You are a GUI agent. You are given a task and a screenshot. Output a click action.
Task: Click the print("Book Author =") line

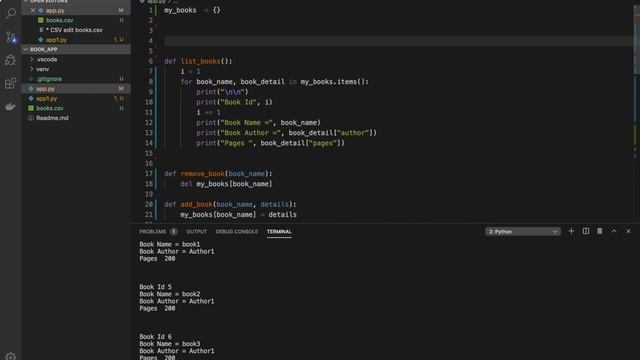[x=287, y=133]
